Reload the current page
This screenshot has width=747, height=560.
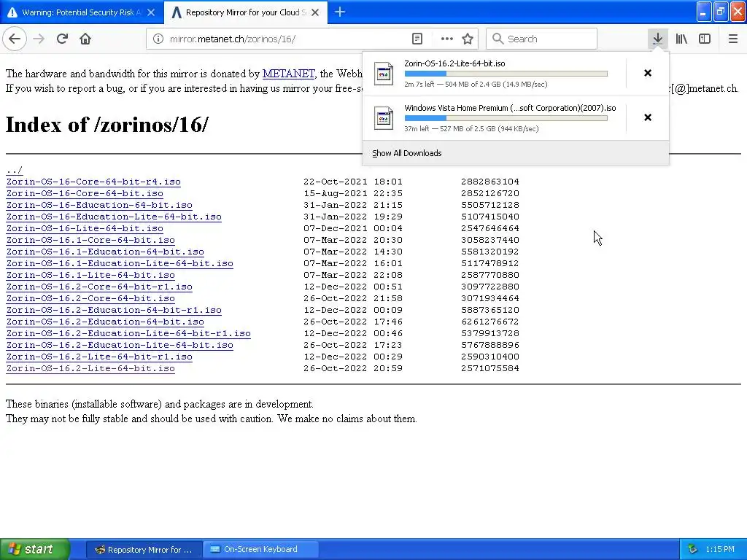pos(62,39)
